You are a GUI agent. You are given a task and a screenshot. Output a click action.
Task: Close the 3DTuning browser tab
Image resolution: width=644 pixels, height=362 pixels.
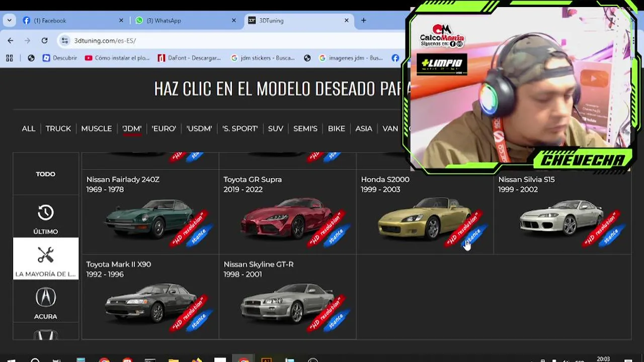click(346, 21)
